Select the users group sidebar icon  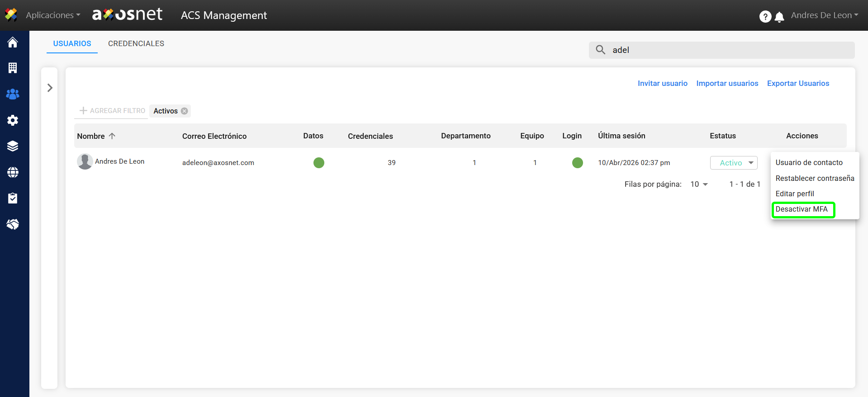coord(13,94)
